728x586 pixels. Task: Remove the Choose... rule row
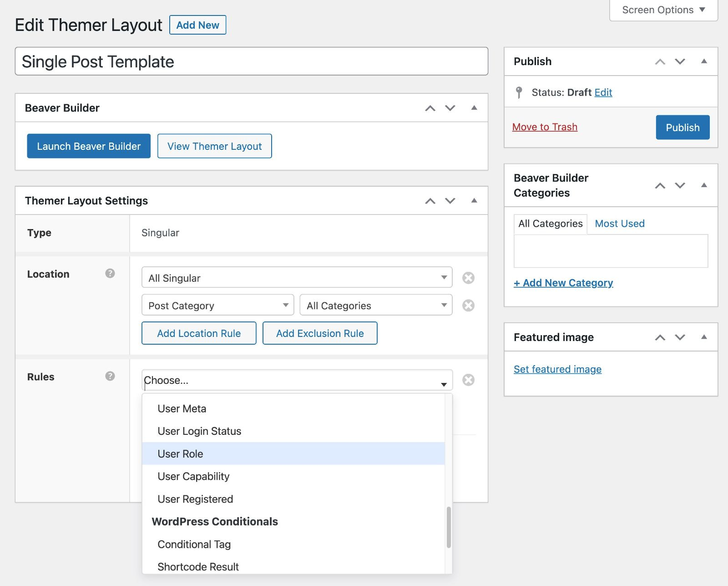click(x=468, y=380)
